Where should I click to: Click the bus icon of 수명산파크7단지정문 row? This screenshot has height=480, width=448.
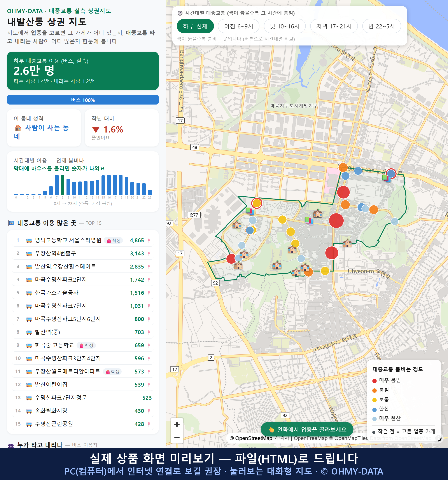coord(29,398)
